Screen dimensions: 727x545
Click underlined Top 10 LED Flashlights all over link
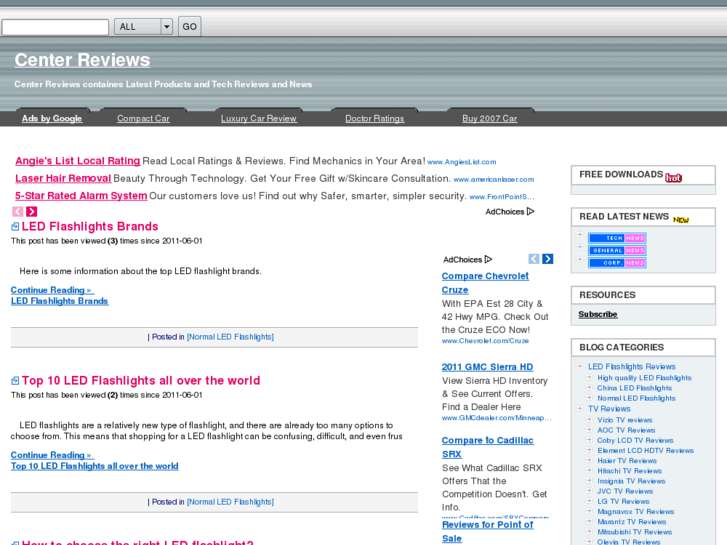click(x=95, y=466)
